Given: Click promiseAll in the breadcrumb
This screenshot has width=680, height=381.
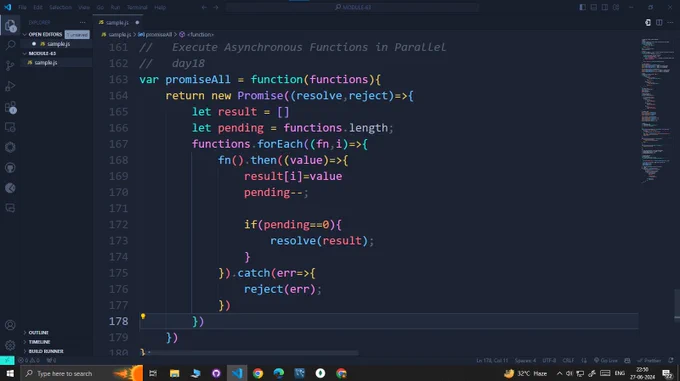Looking at the screenshot, I should 155,34.
